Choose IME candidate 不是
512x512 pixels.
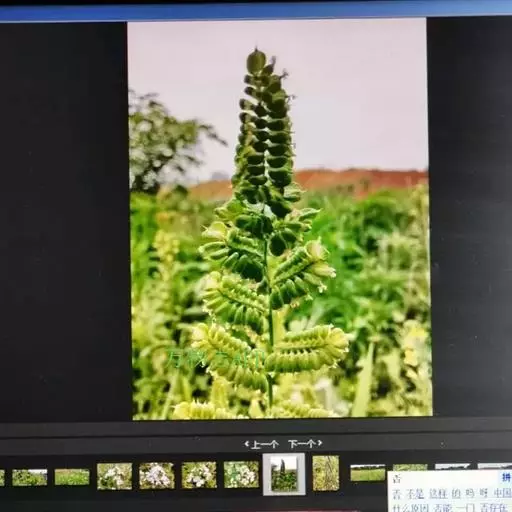pyautogui.click(x=415, y=494)
